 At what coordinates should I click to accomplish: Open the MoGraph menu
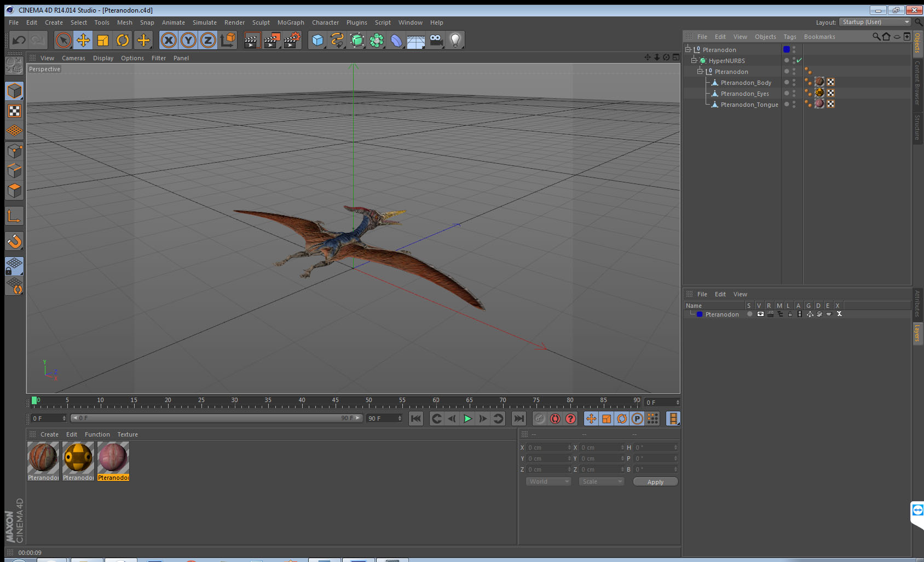tap(291, 22)
